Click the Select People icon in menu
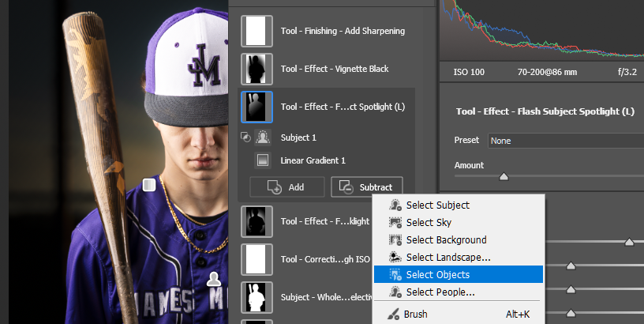Viewport: 644px width, 324px height. coord(395,292)
